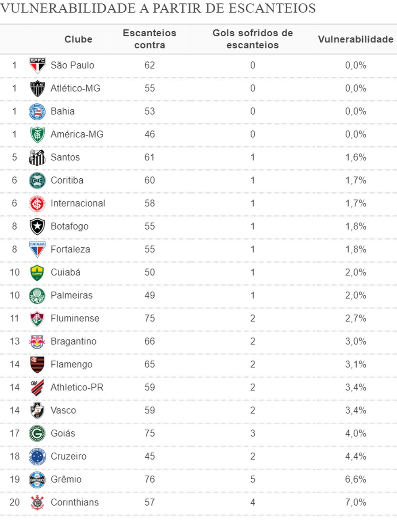Click the Cruzeiro club crest
The image size is (397, 532).
(x=38, y=456)
